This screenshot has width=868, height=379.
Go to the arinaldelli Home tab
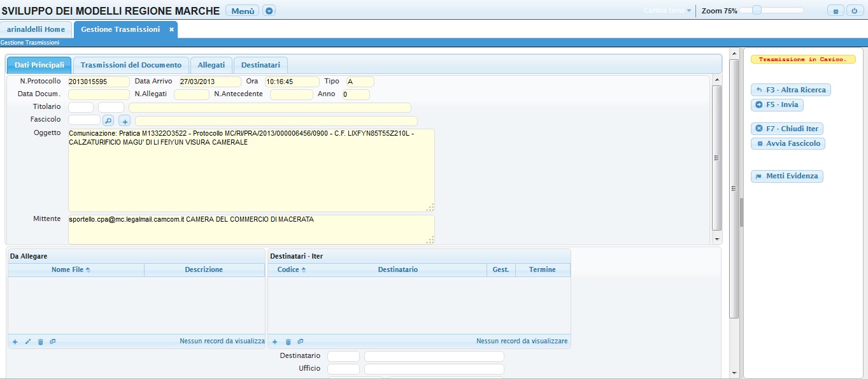[x=36, y=29]
